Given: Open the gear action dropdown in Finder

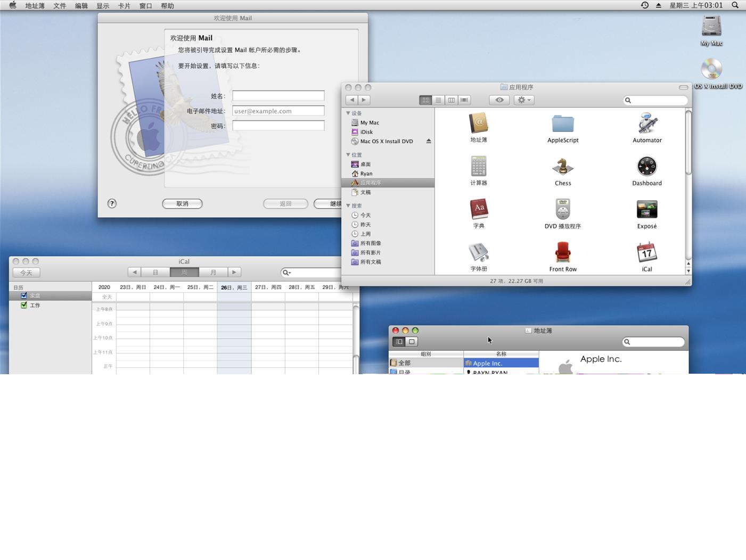Looking at the screenshot, I should pyautogui.click(x=523, y=100).
